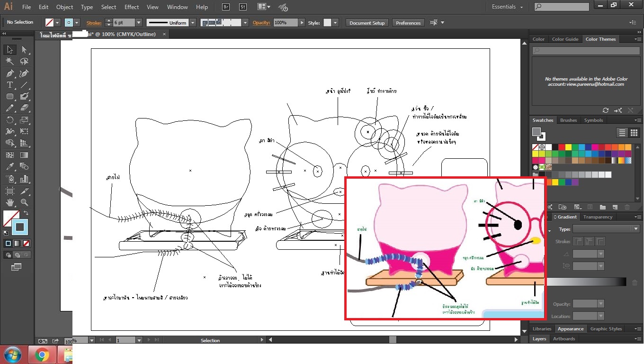
Task: Toggle Color fill mode button below swatches
Action: click(8, 243)
